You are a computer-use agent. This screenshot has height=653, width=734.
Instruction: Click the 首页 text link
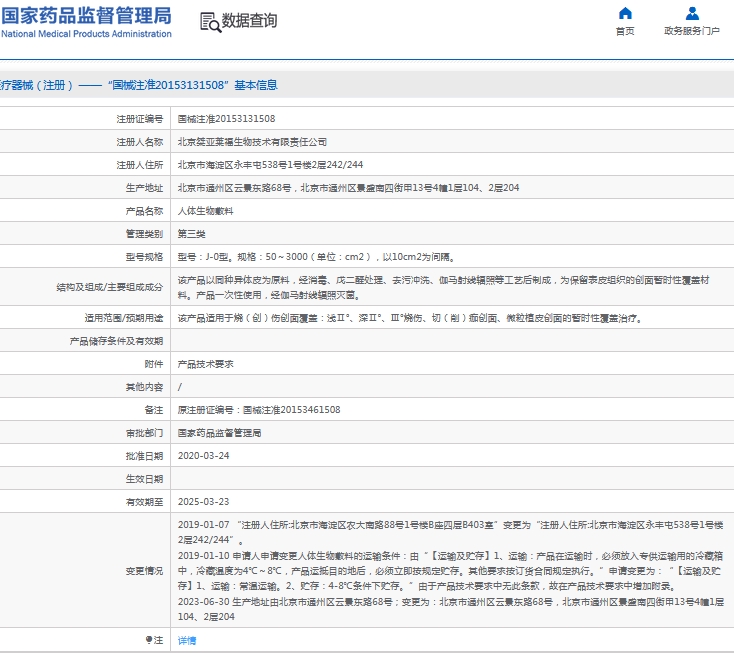[625, 31]
